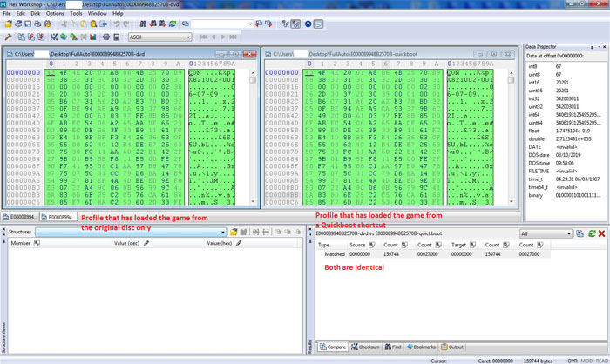This screenshot has height=364, width=610.
Task: Open the structure library folder icon
Action: [234, 233]
